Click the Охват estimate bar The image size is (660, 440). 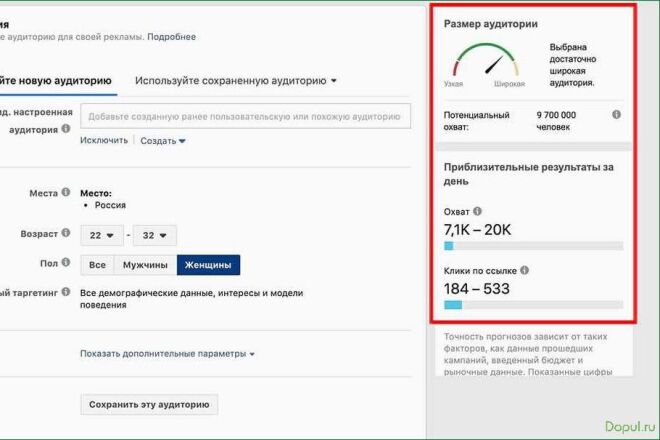coord(533,246)
